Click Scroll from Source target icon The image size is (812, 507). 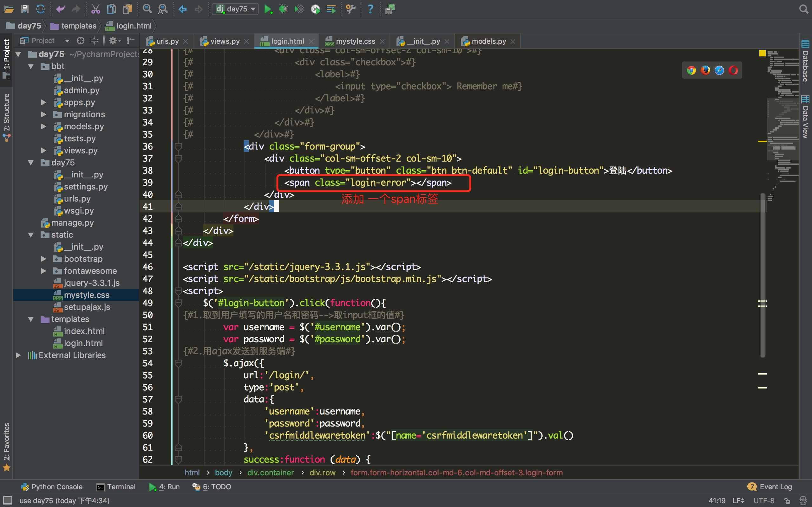point(81,41)
